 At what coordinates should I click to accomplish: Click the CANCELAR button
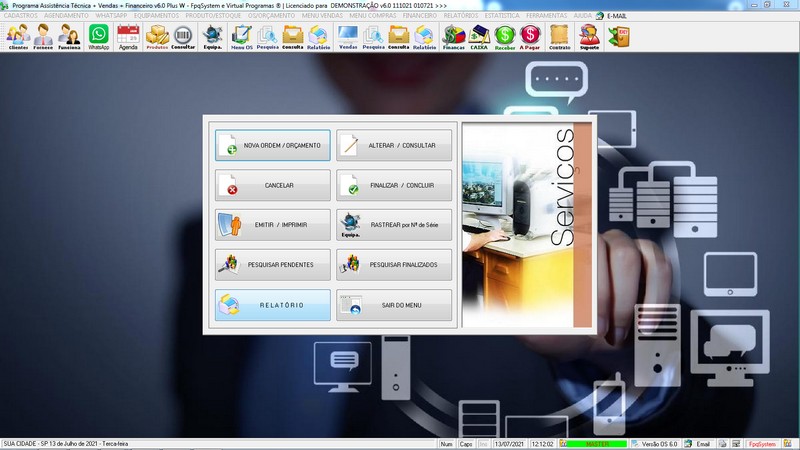pyautogui.click(x=272, y=185)
